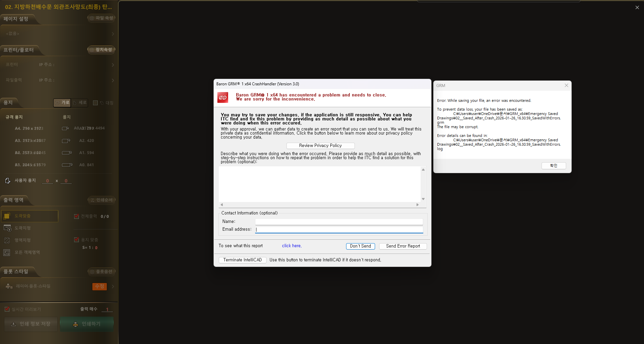Click the 사용자 용지 custom paper icon
This screenshot has width=644, height=344.
click(x=7, y=181)
